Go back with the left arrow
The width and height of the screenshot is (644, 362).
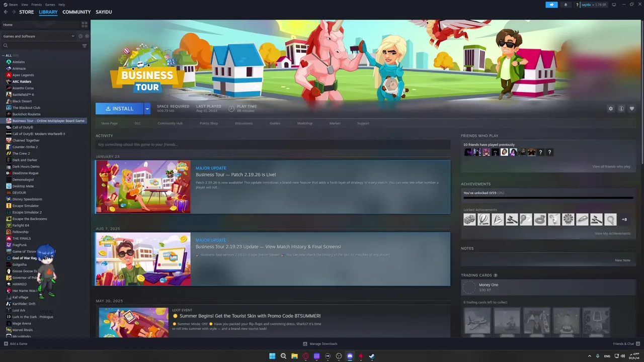[6, 12]
